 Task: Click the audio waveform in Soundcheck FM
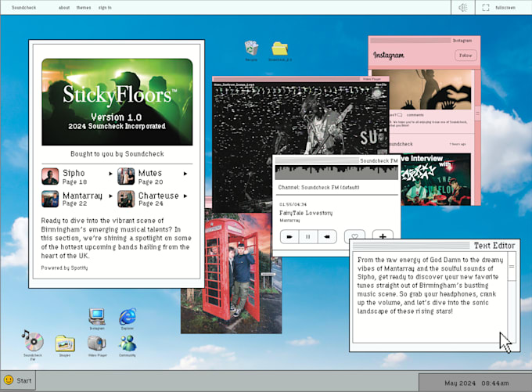[x=336, y=172]
